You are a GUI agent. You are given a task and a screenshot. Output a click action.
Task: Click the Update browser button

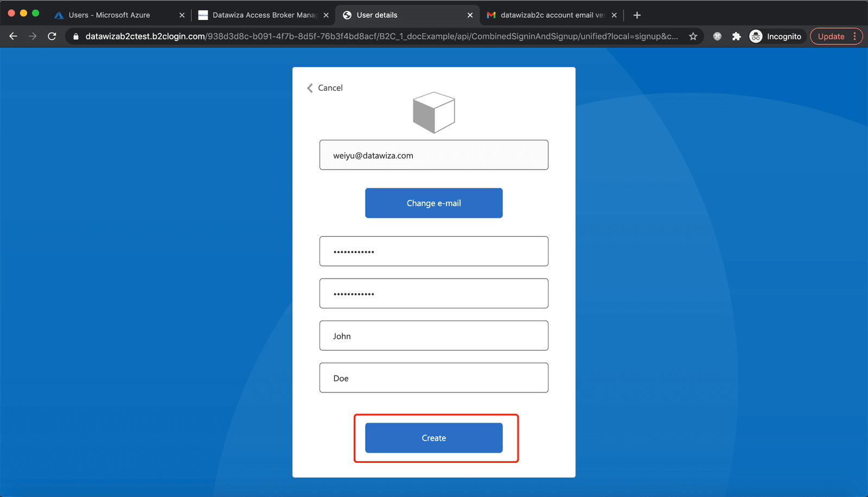[x=831, y=36]
